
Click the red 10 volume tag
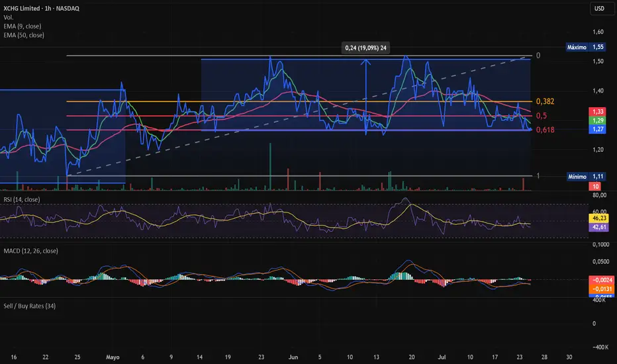(x=595, y=187)
